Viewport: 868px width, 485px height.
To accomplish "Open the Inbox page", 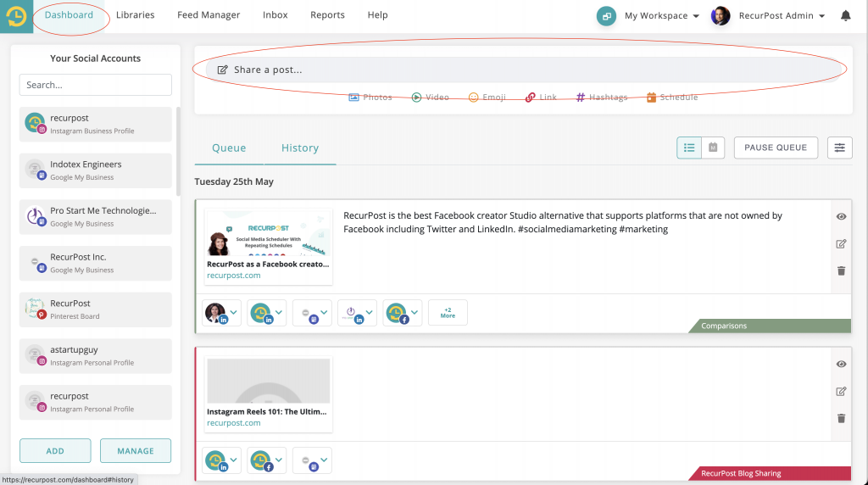I will click(x=275, y=15).
